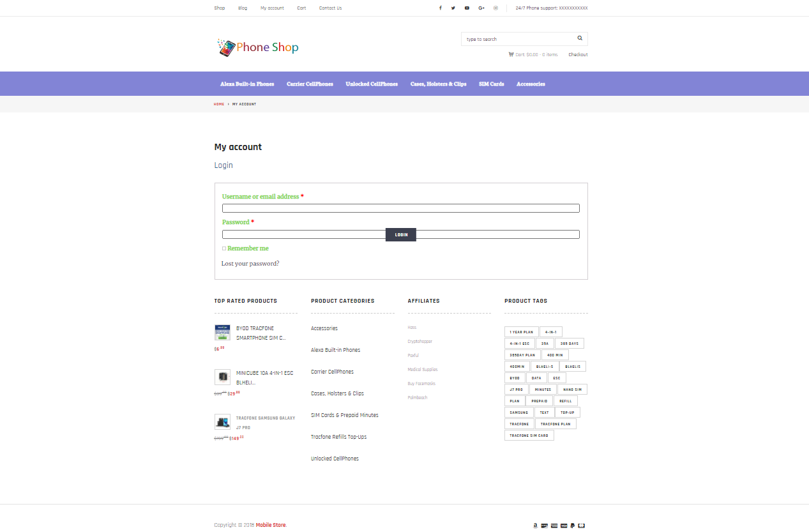Select the DATA tag
Image resolution: width=809 pixels, height=532 pixels.
pyautogui.click(x=536, y=378)
